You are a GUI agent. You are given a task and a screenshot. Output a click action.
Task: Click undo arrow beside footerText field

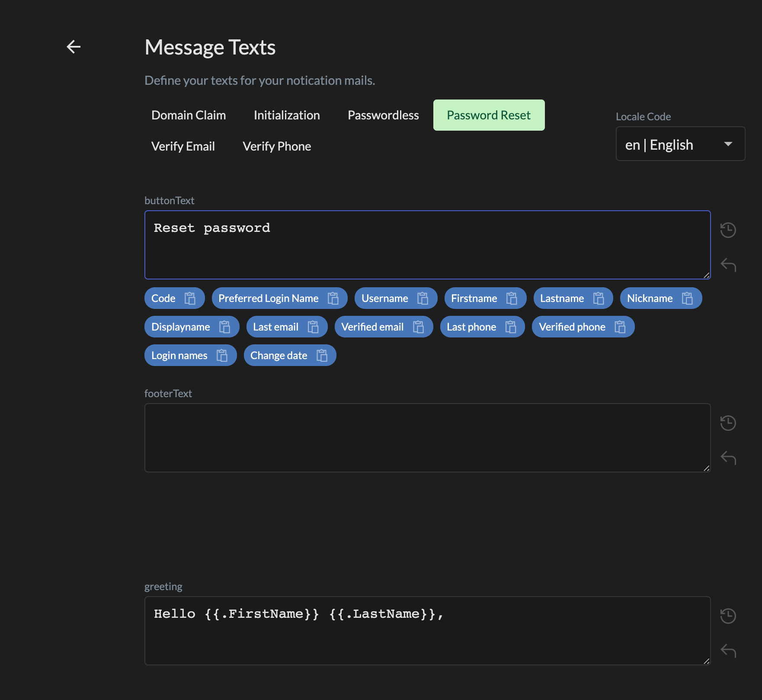[x=728, y=458]
